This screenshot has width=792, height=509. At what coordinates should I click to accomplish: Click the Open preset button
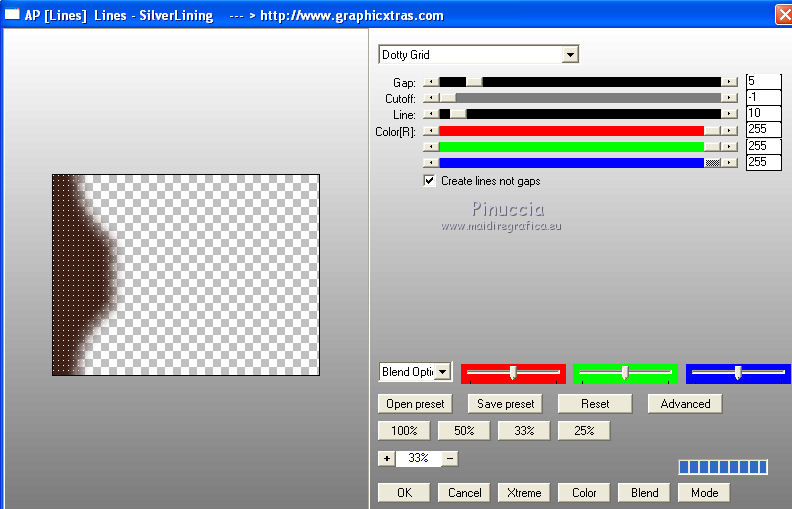pyautogui.click(x=415, y=404)
